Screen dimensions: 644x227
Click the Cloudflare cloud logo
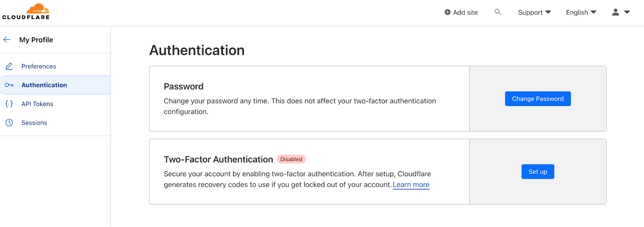(26, 11)
